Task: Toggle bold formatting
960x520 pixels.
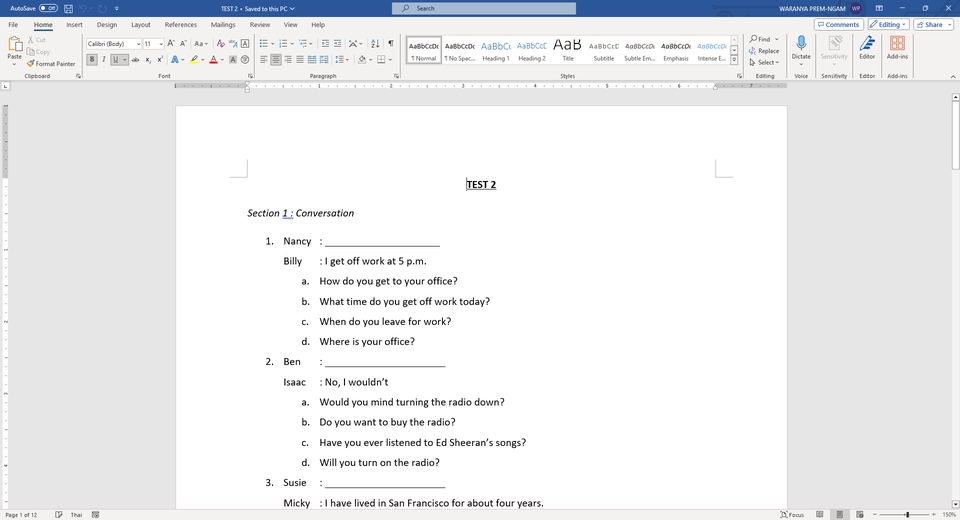Action: pyautogui.click(x=92, y=59)
